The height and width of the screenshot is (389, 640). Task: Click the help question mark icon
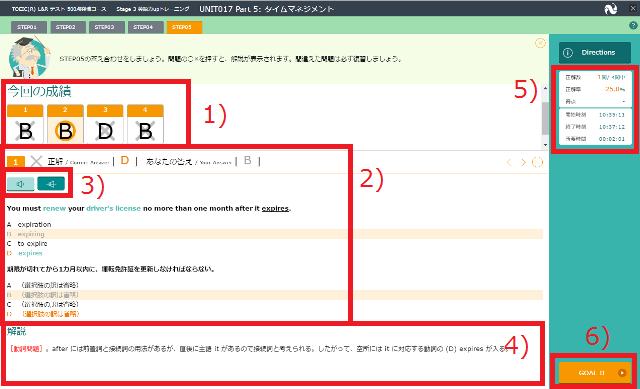coord(633,26)
